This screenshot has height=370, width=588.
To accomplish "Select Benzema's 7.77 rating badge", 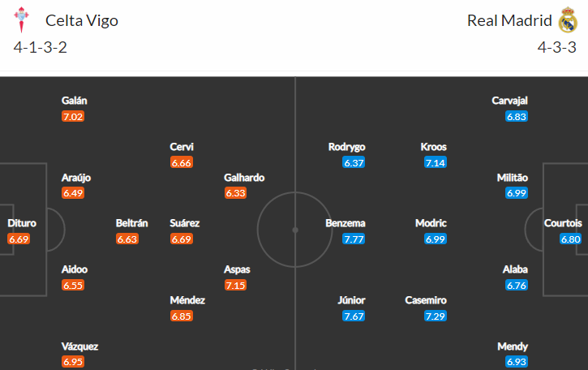I will pyautogui.click(x=354, y=239).
